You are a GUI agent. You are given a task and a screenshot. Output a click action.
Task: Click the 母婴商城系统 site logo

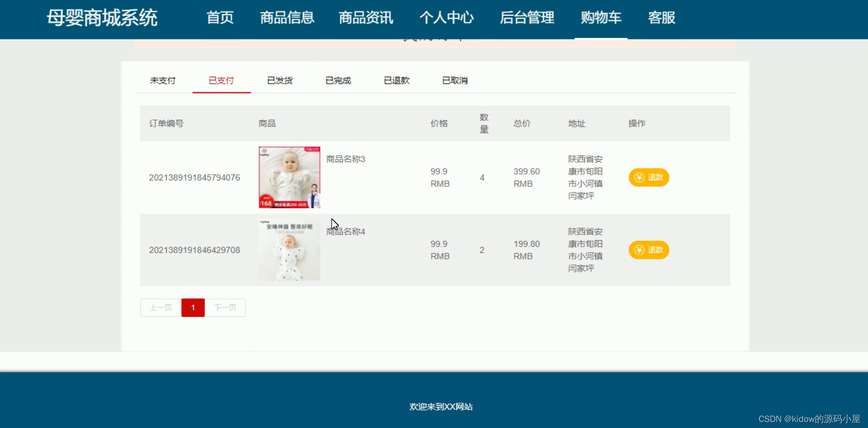point(102,17)
